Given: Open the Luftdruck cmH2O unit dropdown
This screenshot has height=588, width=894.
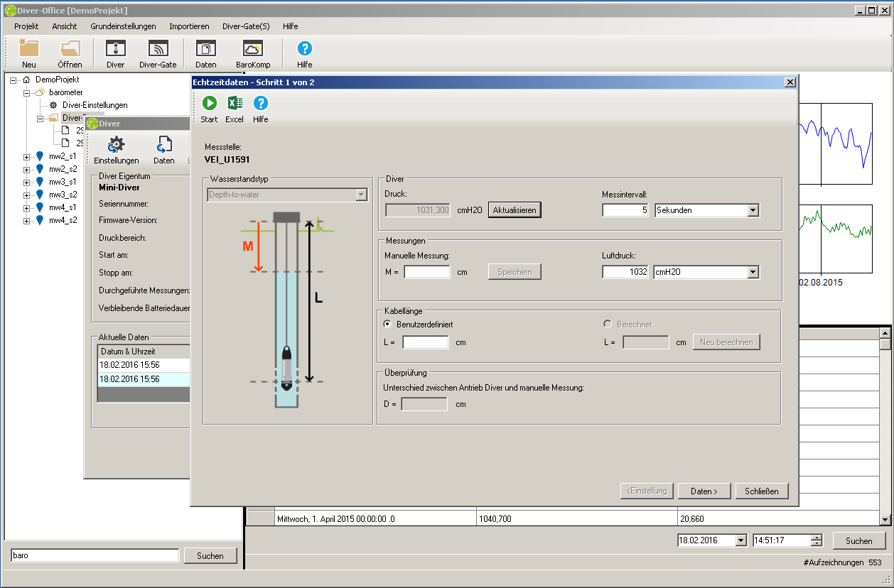Looking at the screenshot, I should click(x=753, y=272).
